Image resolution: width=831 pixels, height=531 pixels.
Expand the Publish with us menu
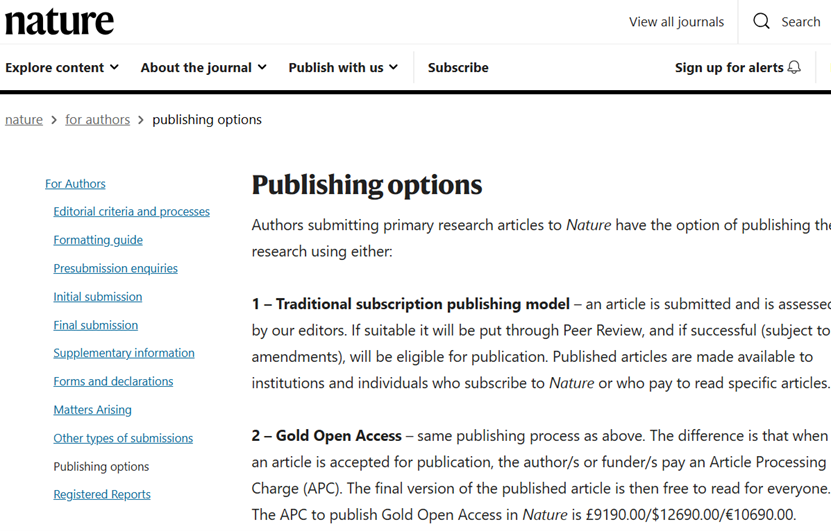tap(343, 67)
